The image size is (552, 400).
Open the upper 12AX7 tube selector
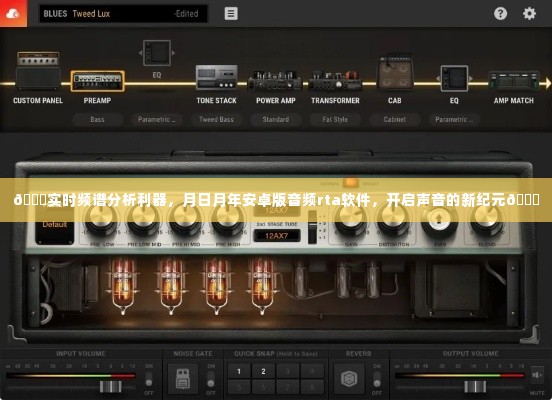click(277, 211)
